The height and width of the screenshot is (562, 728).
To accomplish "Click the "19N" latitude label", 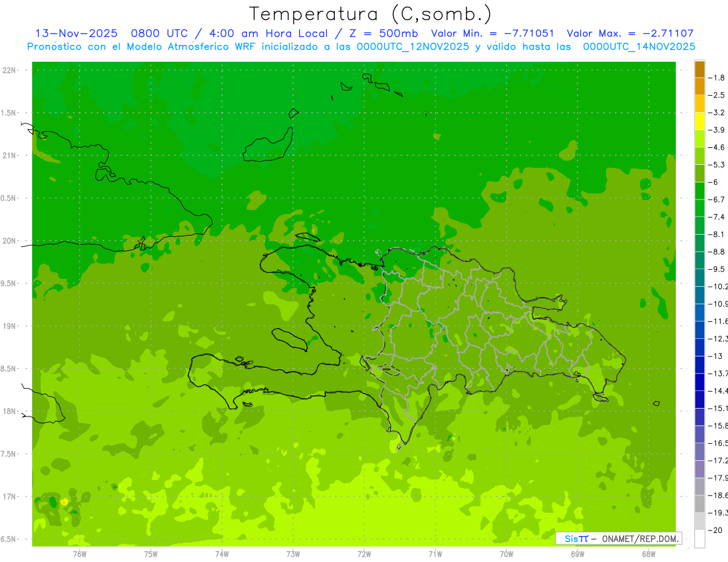I will pos(9,326).
